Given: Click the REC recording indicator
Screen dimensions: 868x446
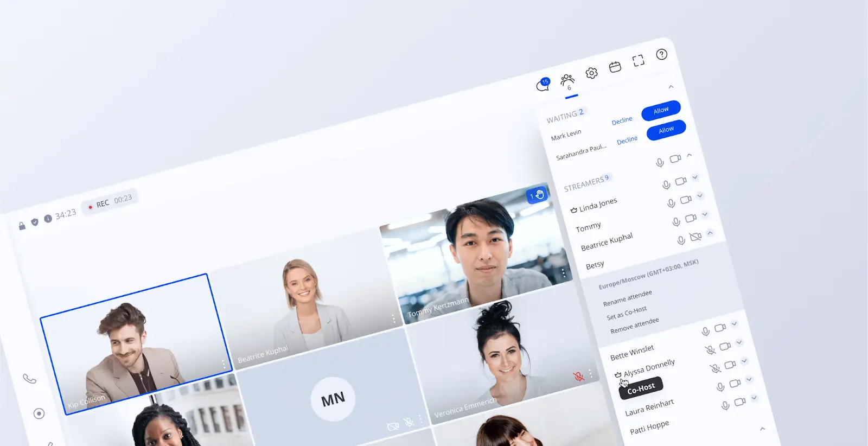Looking at the screenshot, I should pos(110,202).
